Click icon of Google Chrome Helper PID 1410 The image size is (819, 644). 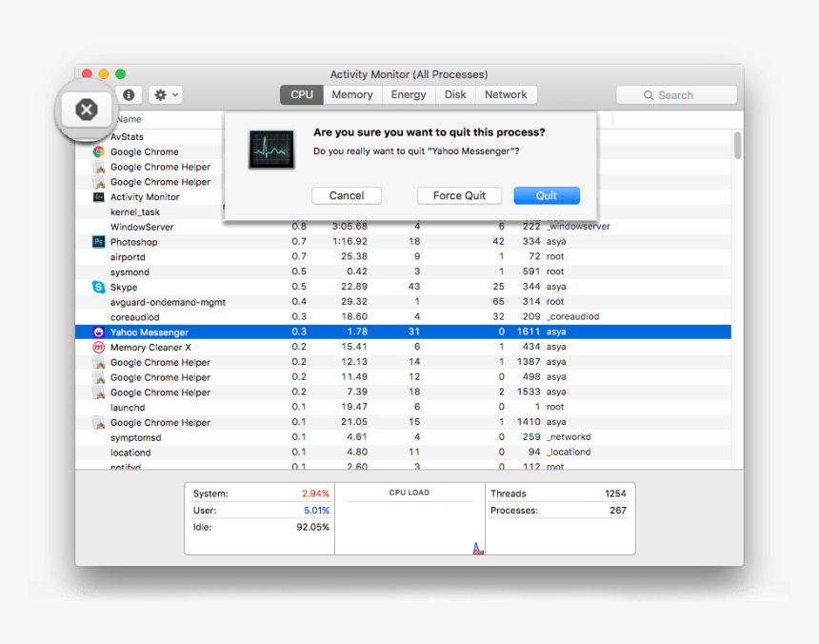tap(98, 423)
